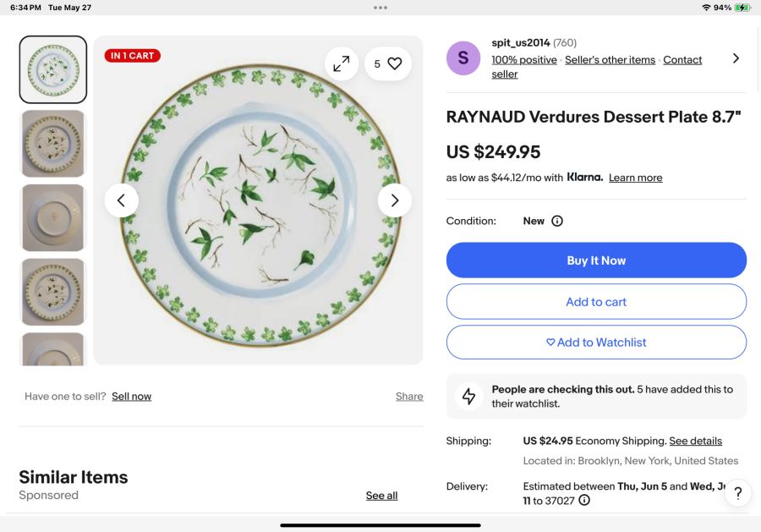The width and height of the screenshot is (761, 532).
Task: Select the US $249.95 price text
Action: pyautogui.click(x=493, y=152)
